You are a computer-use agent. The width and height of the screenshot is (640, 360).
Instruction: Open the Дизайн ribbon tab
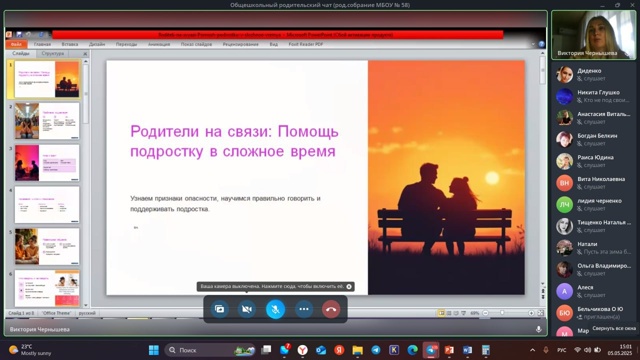point(97,44)
